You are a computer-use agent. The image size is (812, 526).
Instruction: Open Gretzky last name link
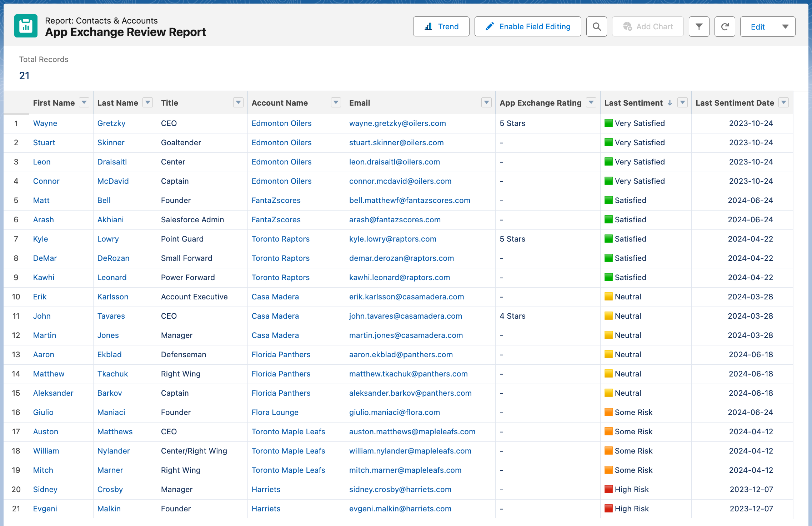click(111, 123)
